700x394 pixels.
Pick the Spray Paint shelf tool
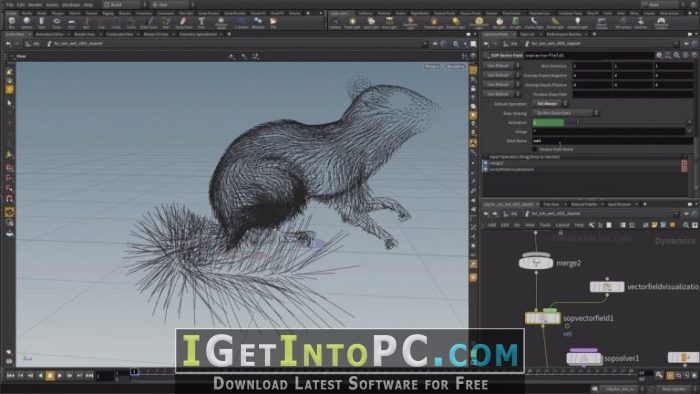183,22
